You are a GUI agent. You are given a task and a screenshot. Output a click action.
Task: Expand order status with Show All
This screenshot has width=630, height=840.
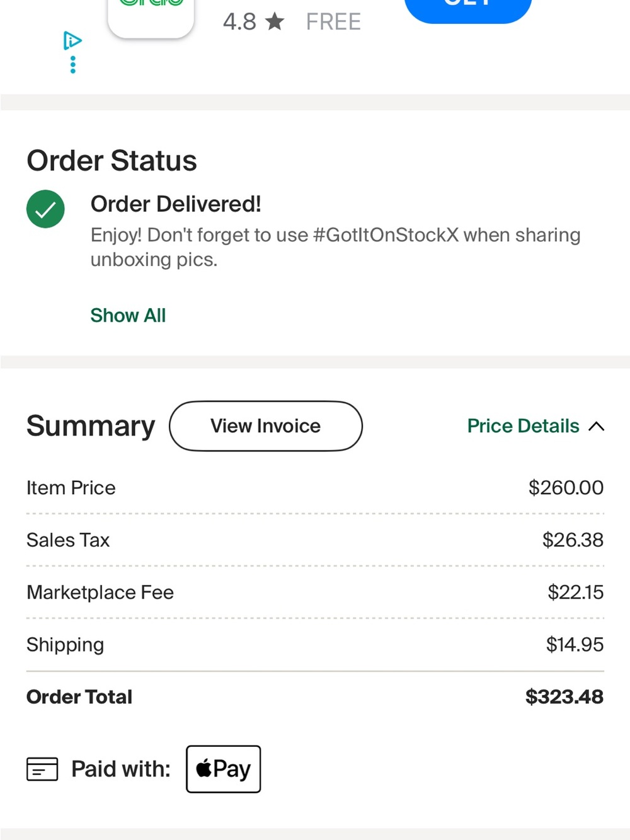128,315
